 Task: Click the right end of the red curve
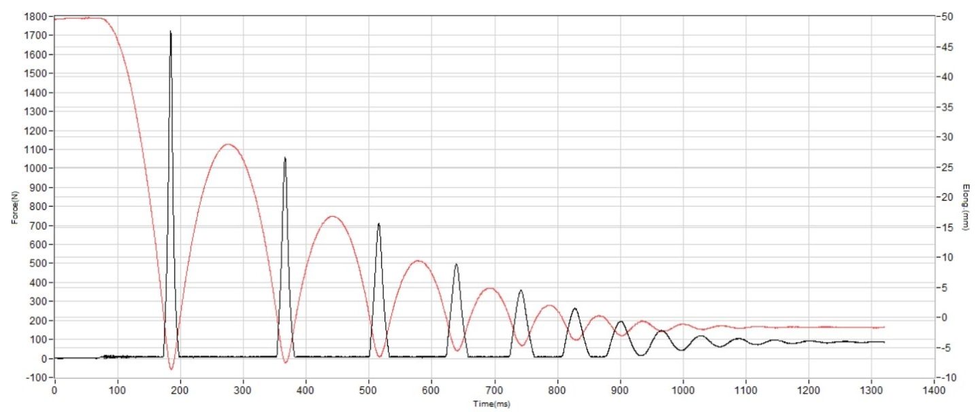click(883, 327)
